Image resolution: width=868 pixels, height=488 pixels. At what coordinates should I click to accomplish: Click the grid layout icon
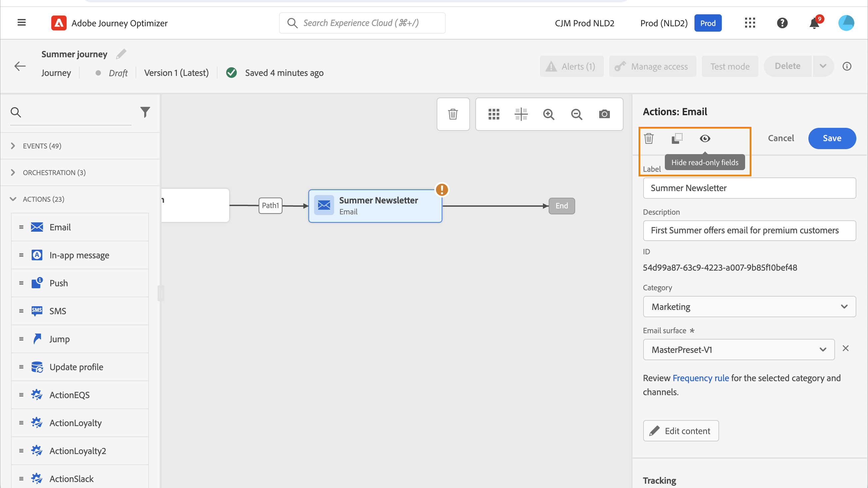pyautogui.click(x=494, y=114)
